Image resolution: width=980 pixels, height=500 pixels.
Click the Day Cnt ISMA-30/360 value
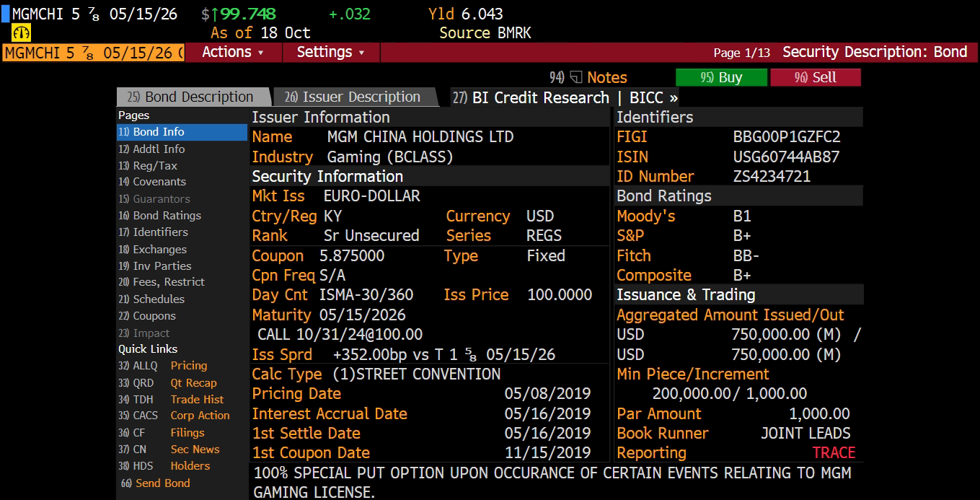tap(366, 295)
